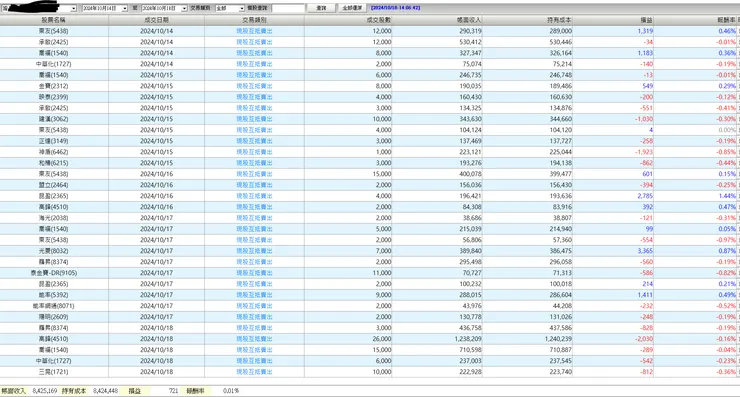Click 現股互抵賣出 link in the DR(9105) row
Viewport: 740px width, 397px height.
(254, 273)
